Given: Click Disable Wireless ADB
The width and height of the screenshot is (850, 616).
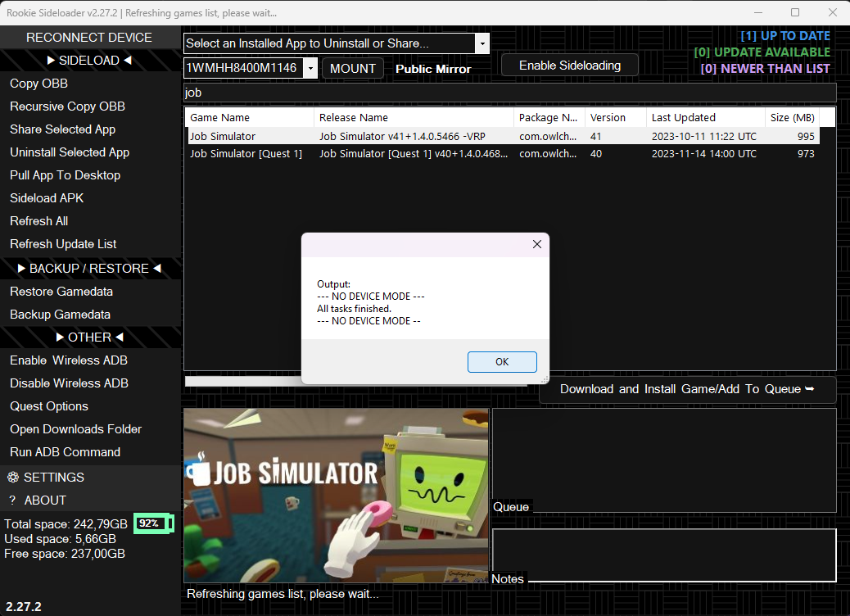Looking at the screenshot, I should click(x=69, y=383).
